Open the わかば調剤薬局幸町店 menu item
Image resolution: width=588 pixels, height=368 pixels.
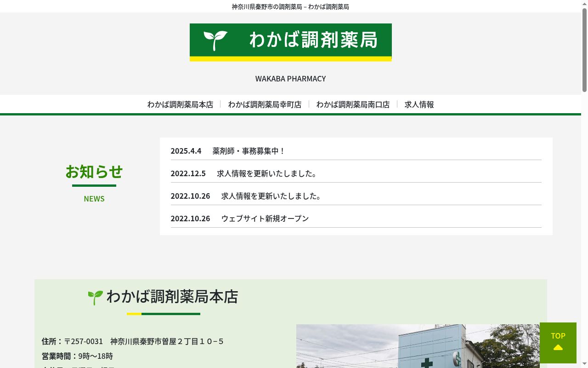click(265, 104)
